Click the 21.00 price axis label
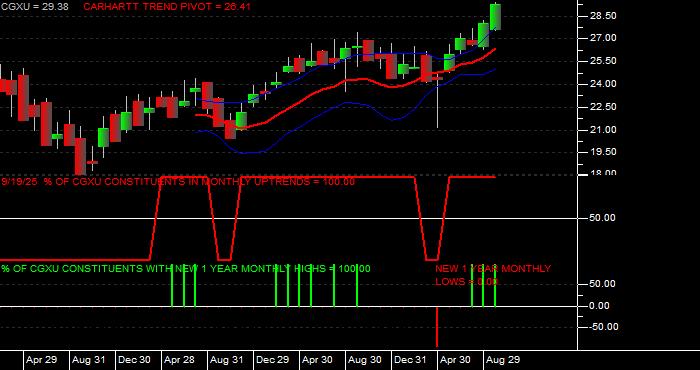This screenshot has width=700, height=370. tap(604, 130)
